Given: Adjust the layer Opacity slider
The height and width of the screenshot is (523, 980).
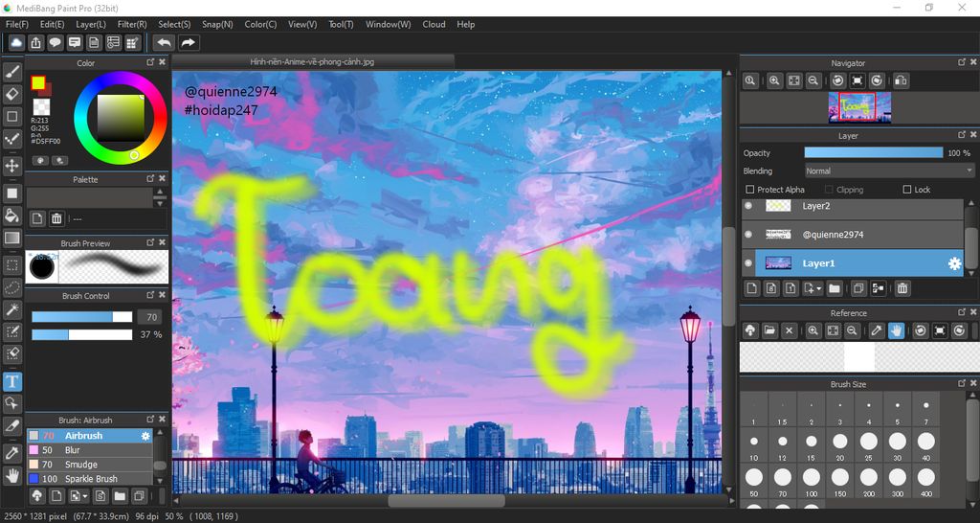Looking at the screenshot, I should [873, 152].
